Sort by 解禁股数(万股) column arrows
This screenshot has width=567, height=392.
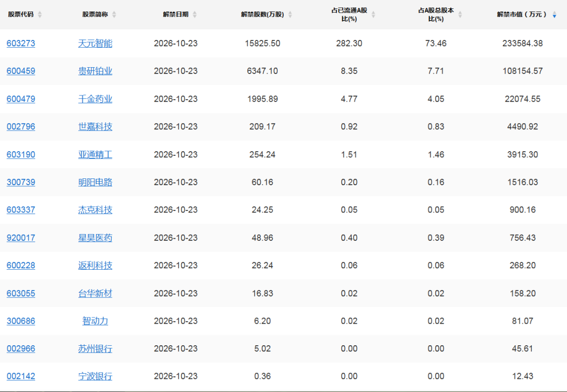[x=290, y=15]
